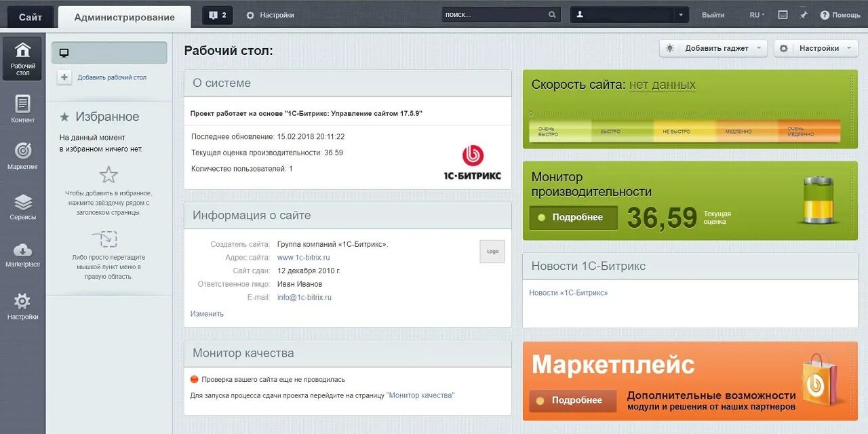
Task: Open Помощь help
Action: pos(840,15)
